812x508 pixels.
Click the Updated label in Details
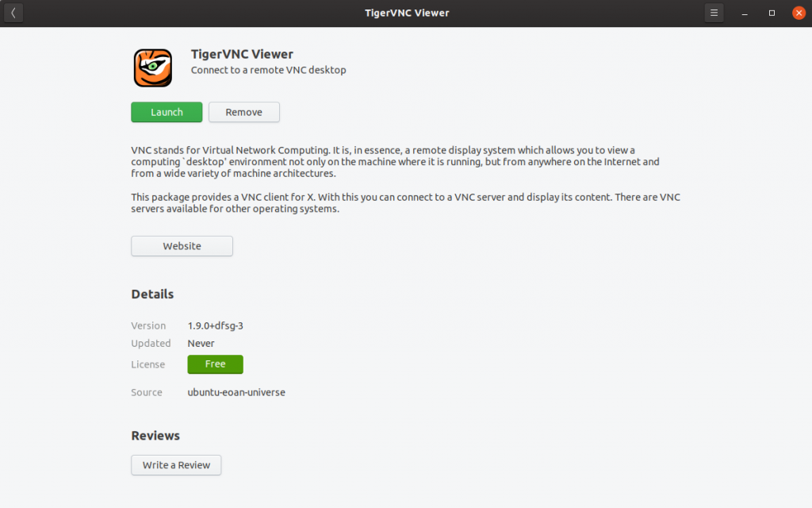point(151,343)
